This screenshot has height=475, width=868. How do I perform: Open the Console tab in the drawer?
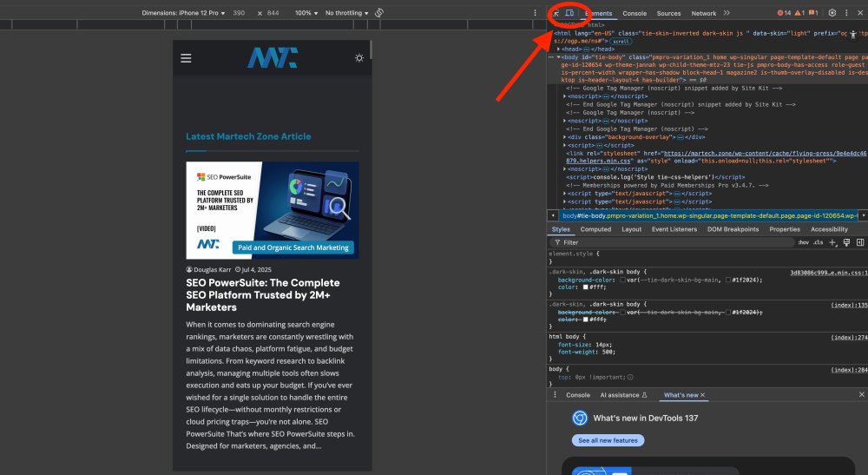point(578,395)
